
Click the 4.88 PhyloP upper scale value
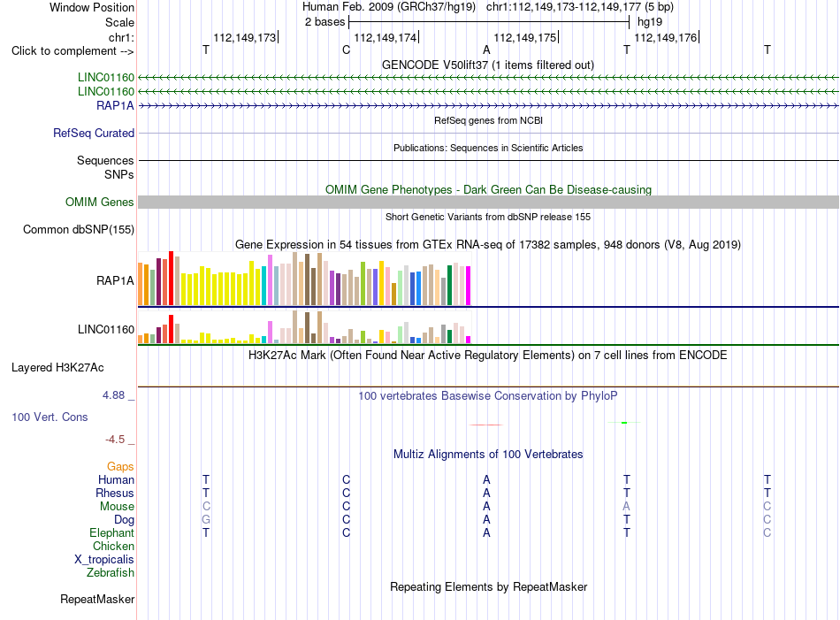[x=113, y=395]
